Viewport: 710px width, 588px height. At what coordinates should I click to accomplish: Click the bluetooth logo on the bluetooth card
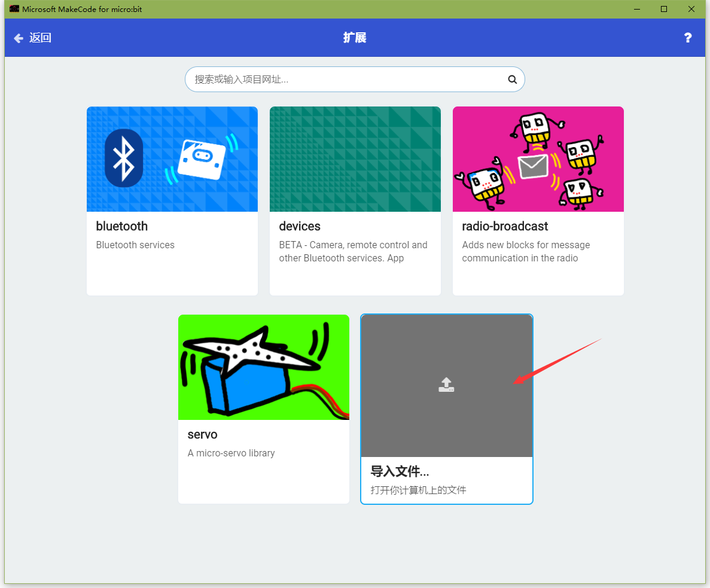(x=124, y=157)
